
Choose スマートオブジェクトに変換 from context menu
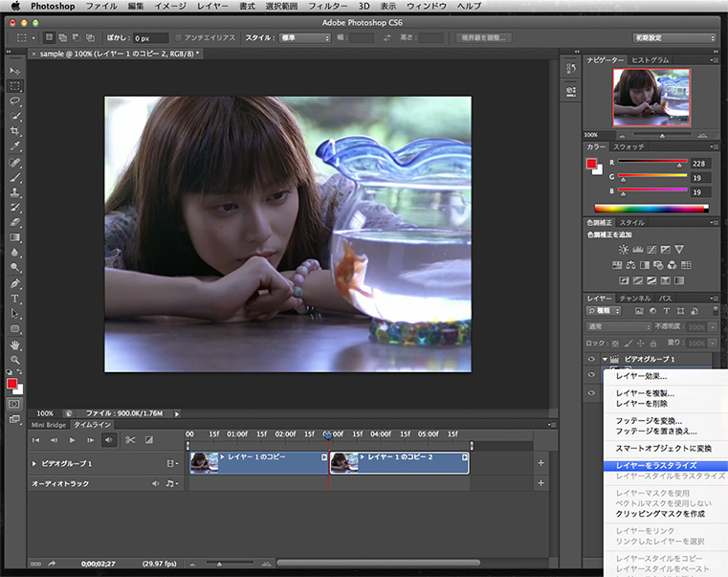click(x=666, y=449)
